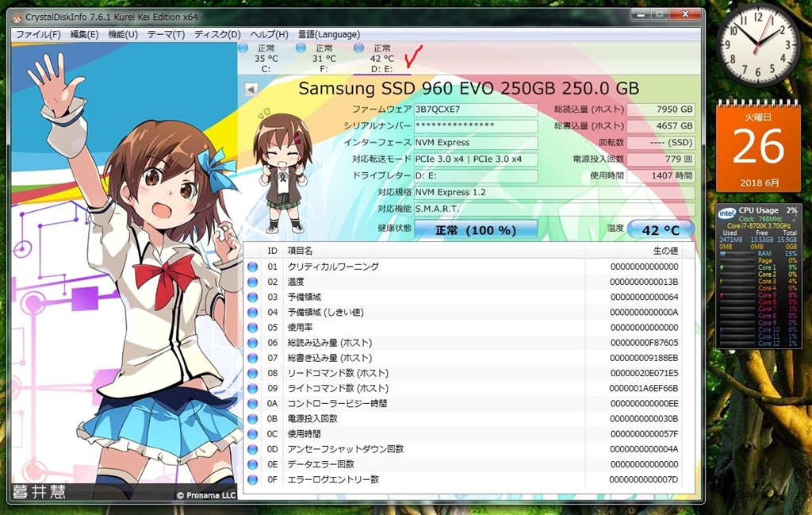The width and height of the screenshot is (812, 515).
Task: Click the Samsung SSD 960 EVO model title
Action: click(469, 89)
